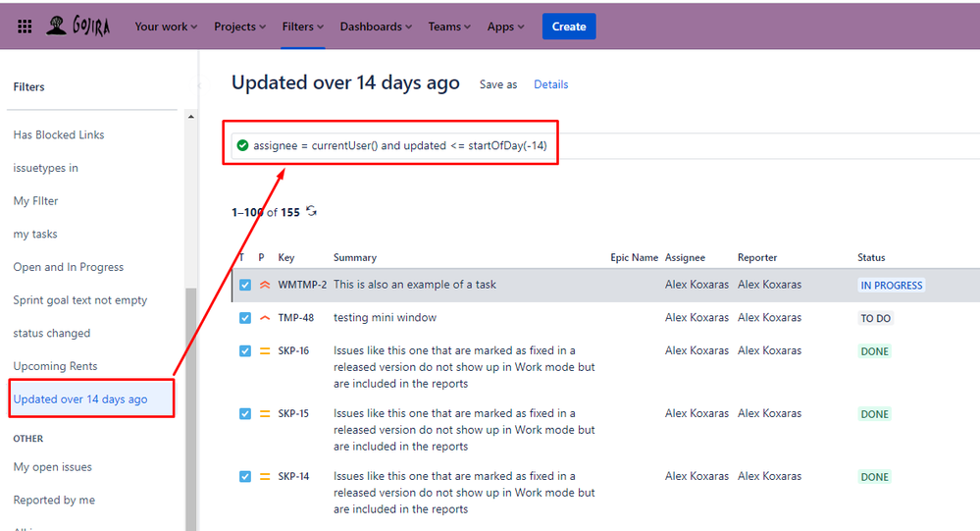
Task: Select the my tasks filter
Action: (x=35, y=234)
